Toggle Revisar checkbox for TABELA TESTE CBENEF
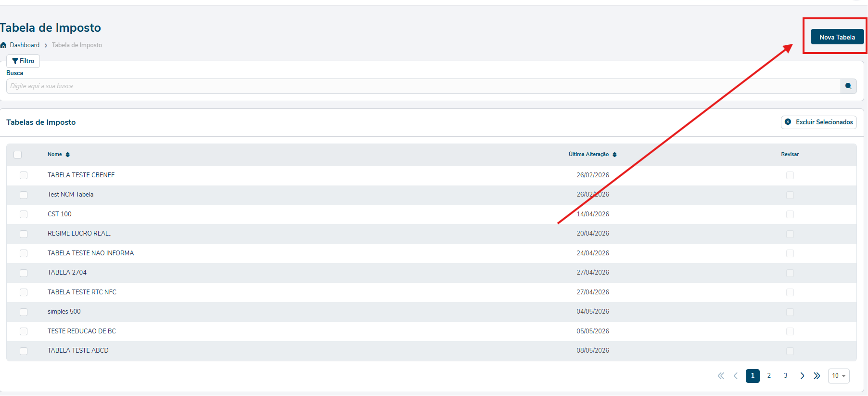 click(790, 175)
